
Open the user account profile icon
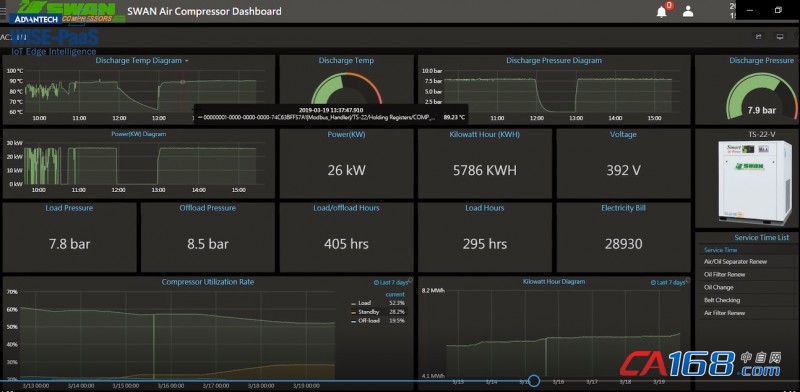(x=688, y=11)
